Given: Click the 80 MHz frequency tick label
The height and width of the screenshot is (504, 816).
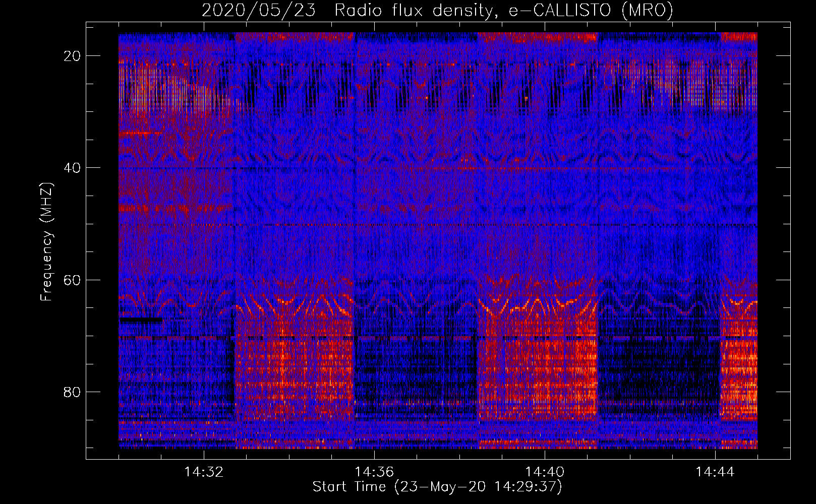Looking at the screenshot, I should coord(73,392).
